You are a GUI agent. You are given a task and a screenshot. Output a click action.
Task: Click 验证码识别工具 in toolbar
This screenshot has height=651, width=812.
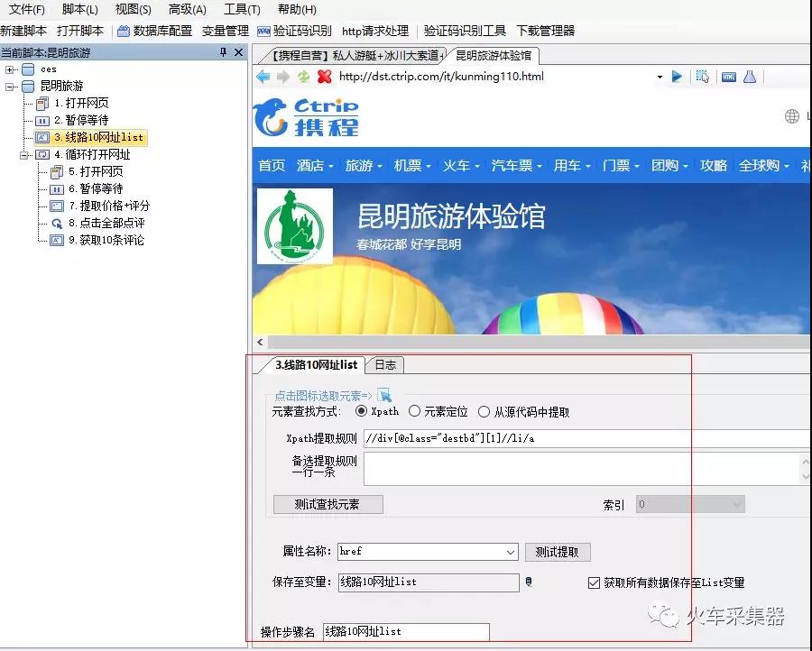(x=465, y=31)
